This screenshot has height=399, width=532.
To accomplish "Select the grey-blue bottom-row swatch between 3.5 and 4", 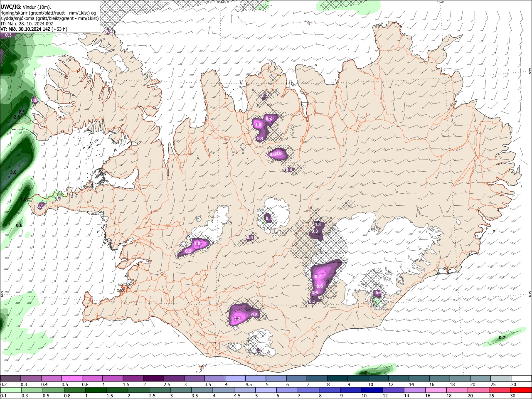I will coord(202,390).
